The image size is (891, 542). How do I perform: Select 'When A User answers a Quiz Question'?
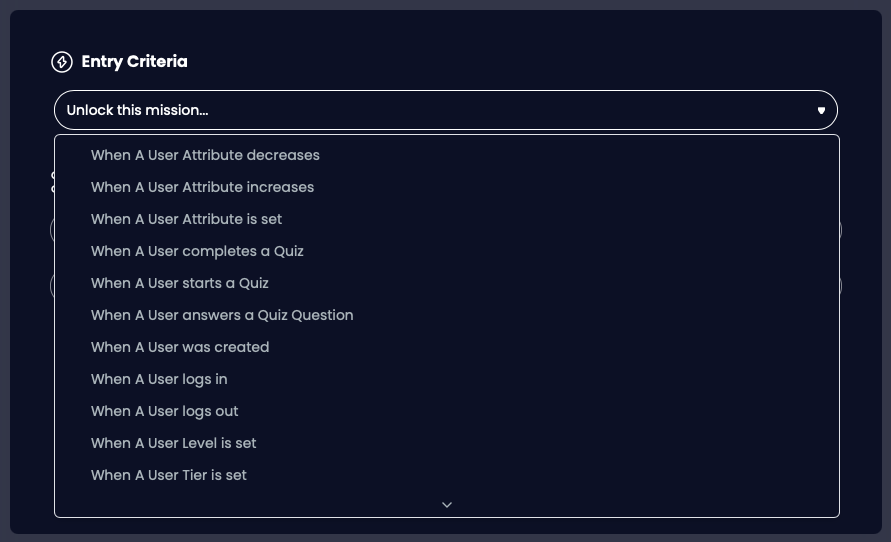(222, 315)
